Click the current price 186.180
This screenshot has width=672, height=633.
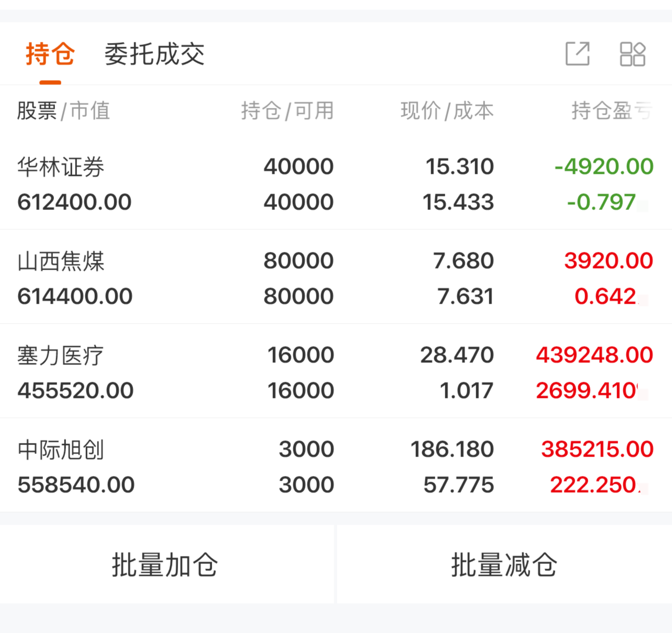coord(452,449)
